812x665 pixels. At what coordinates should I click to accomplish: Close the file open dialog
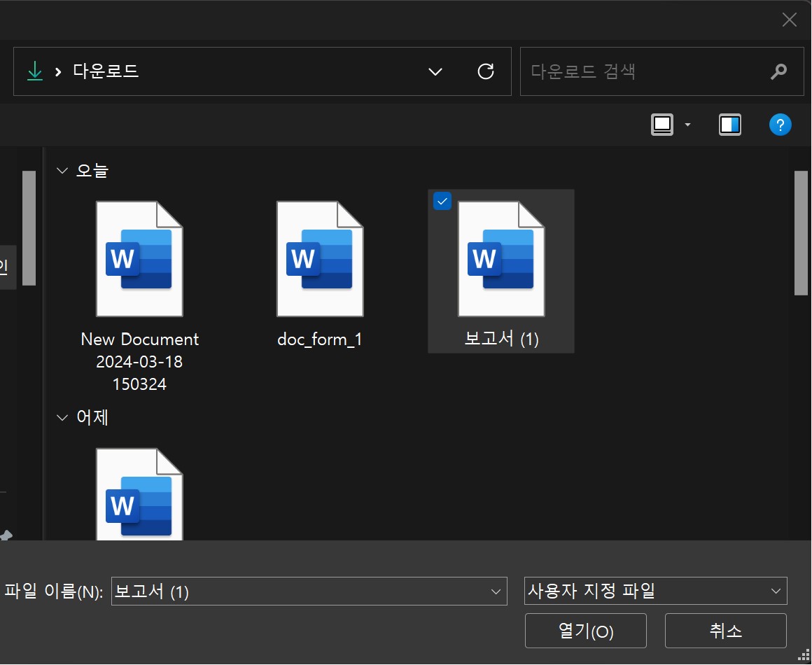coord(789,20)
